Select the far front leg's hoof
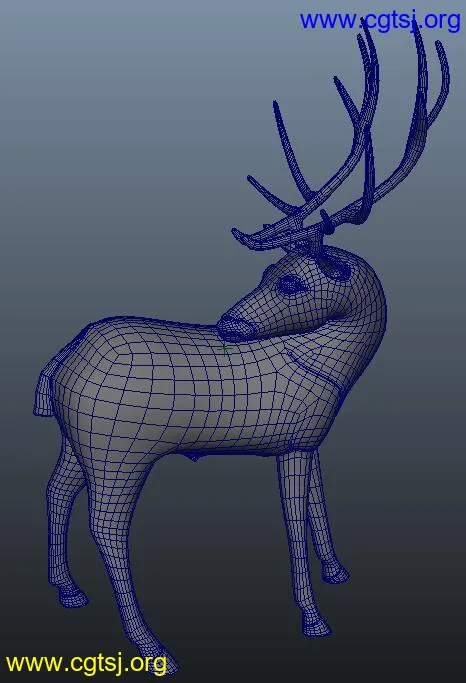 click(335, 573)
